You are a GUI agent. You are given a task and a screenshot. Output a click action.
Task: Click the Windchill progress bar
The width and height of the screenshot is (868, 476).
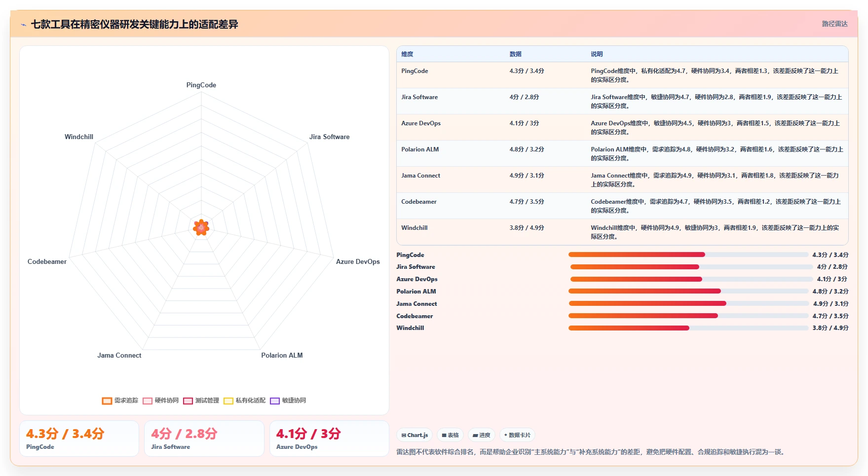688,328
